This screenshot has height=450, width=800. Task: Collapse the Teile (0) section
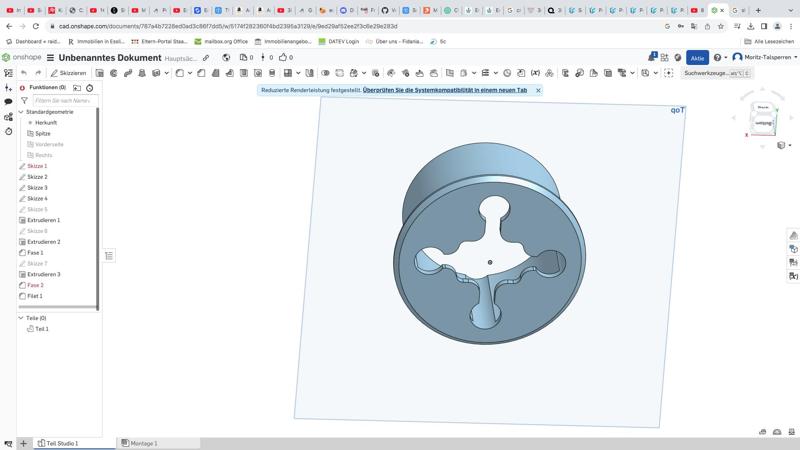click(21, 318)
